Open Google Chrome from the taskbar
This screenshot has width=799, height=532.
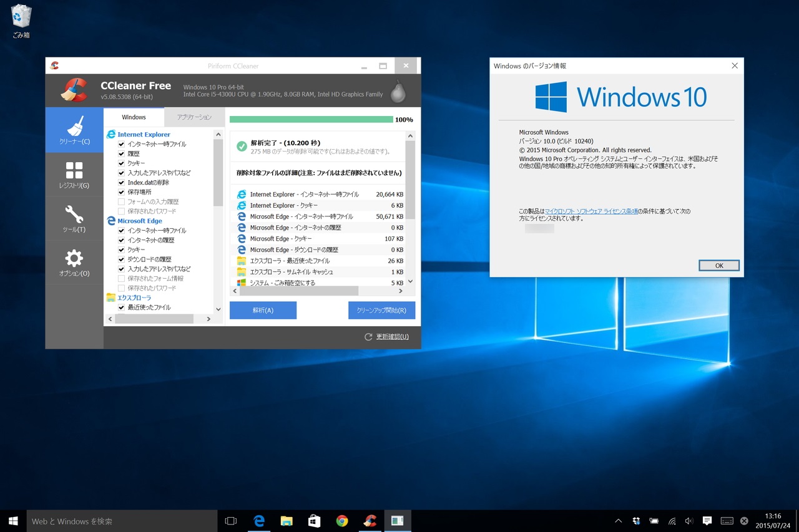pos(341,521)
